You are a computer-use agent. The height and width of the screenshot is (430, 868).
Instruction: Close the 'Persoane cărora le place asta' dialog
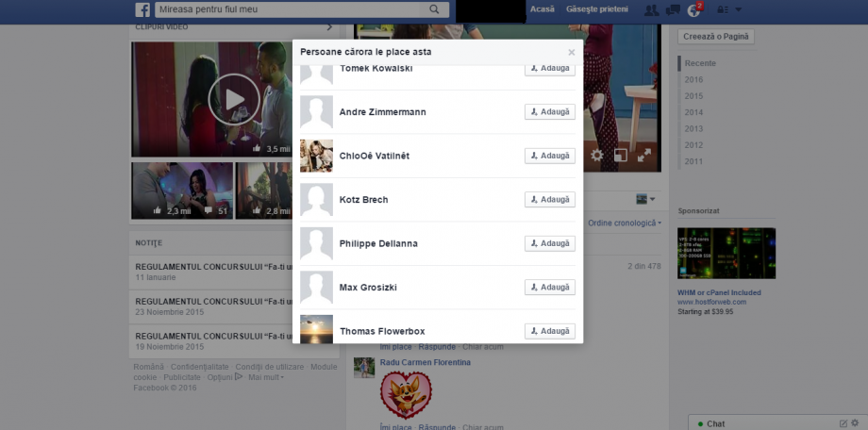572,52
